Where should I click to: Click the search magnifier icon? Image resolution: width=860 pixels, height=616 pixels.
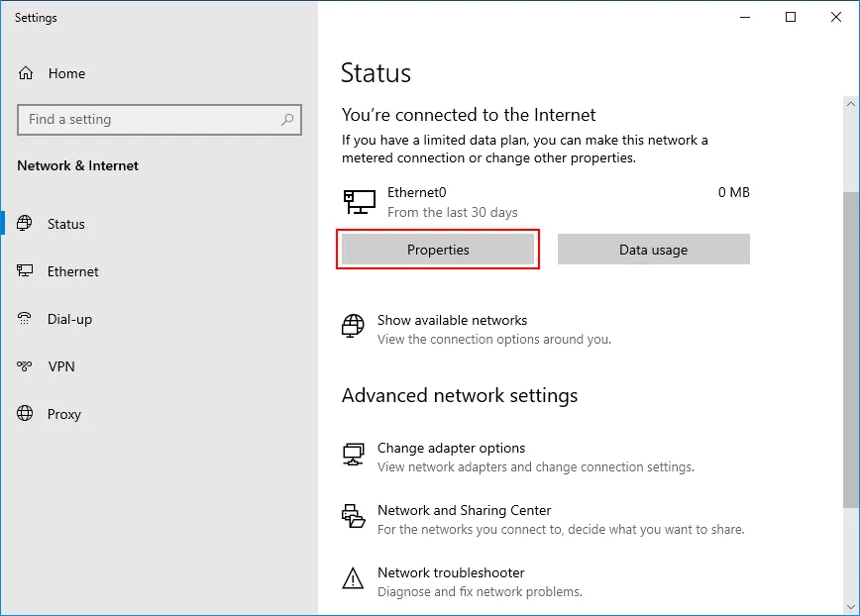tap(287, 120)
